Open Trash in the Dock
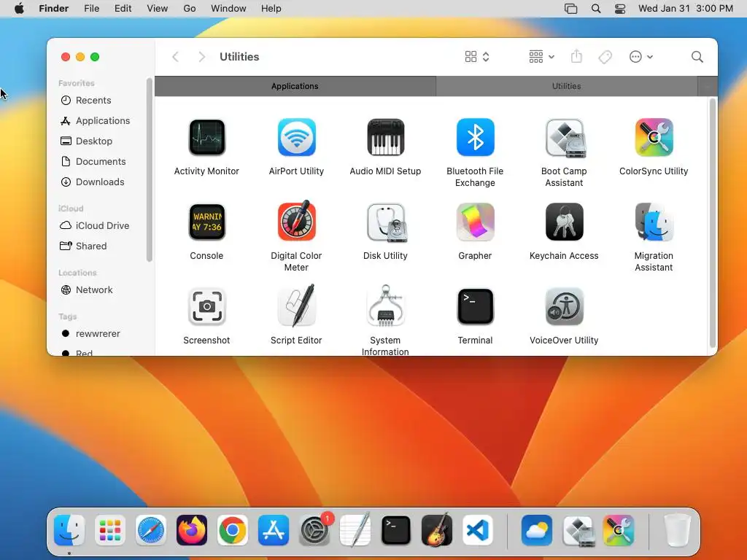Viewport: 747px width, 560px height. 677,530
